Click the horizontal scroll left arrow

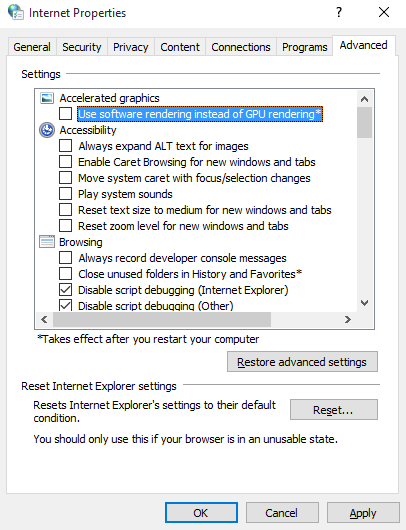[x=44, y=319]
